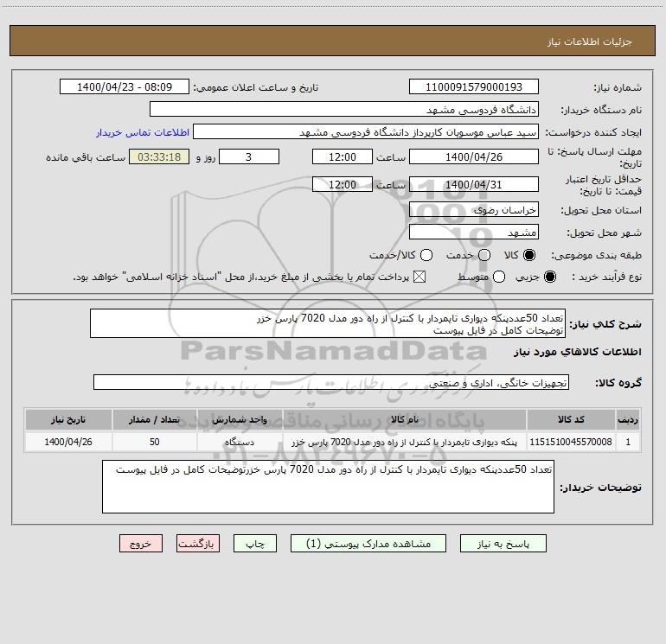
Task: Click the بازگشت back button
Action: (x=198, y=544)
